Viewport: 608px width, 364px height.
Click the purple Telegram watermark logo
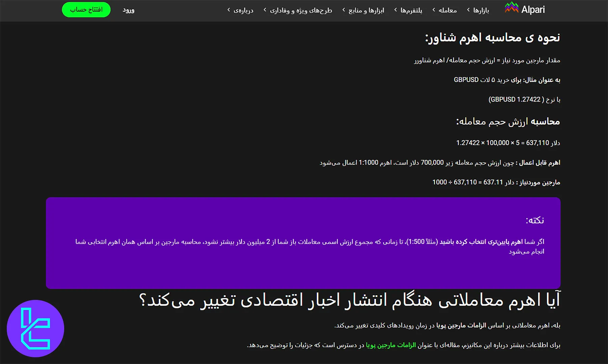pyautogui.click(x=35, y=329)
